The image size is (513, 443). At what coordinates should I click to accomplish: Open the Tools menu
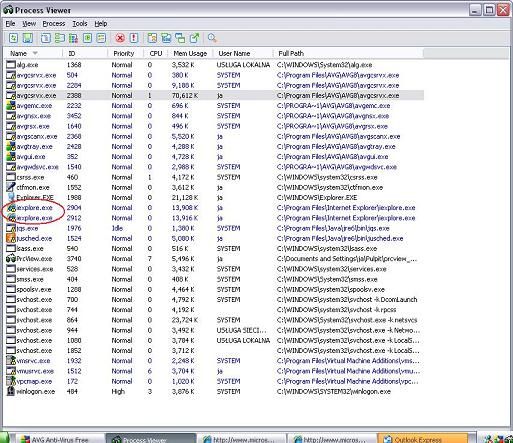click(x=80, y=24)
